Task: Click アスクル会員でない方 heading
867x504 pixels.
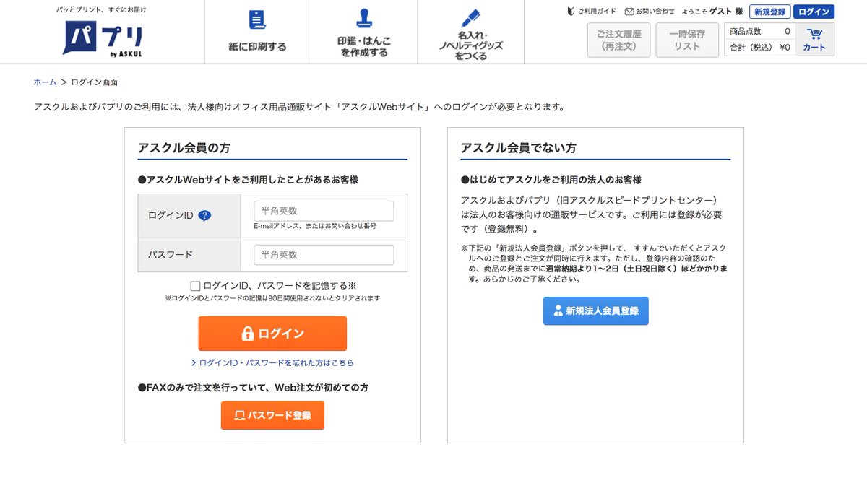Action: point(519,148)
